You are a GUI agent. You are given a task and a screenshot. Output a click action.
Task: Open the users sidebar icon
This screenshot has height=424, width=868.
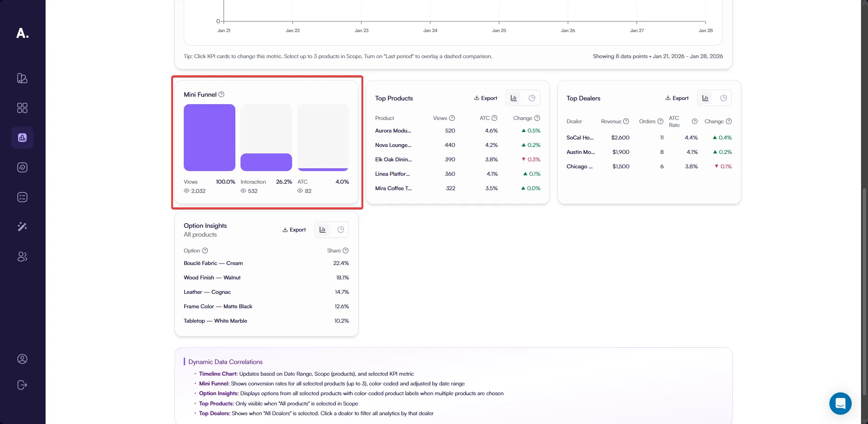click(22, 257)
